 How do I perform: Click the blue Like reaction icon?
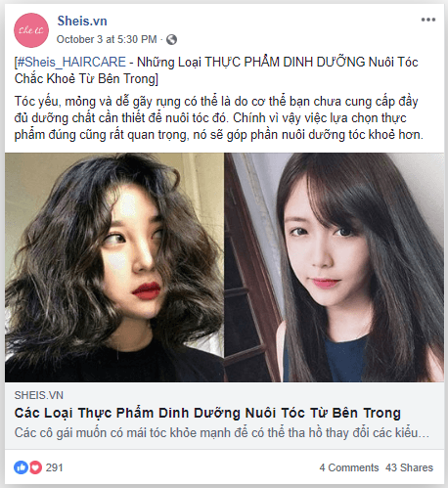[21, 467]
